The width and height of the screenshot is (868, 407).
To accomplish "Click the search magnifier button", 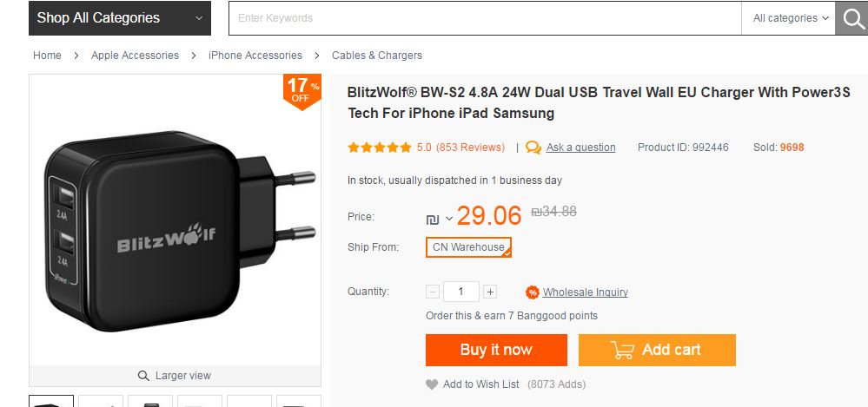I will 851,18.
